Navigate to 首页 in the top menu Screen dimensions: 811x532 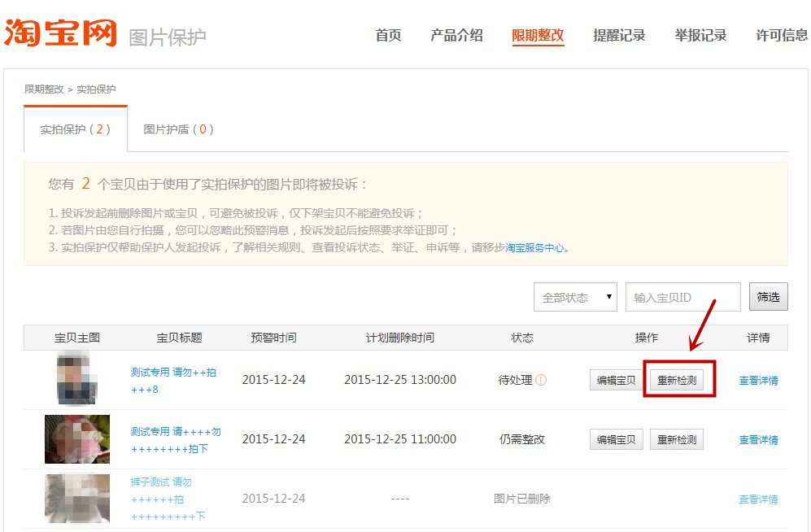point(388,36)
